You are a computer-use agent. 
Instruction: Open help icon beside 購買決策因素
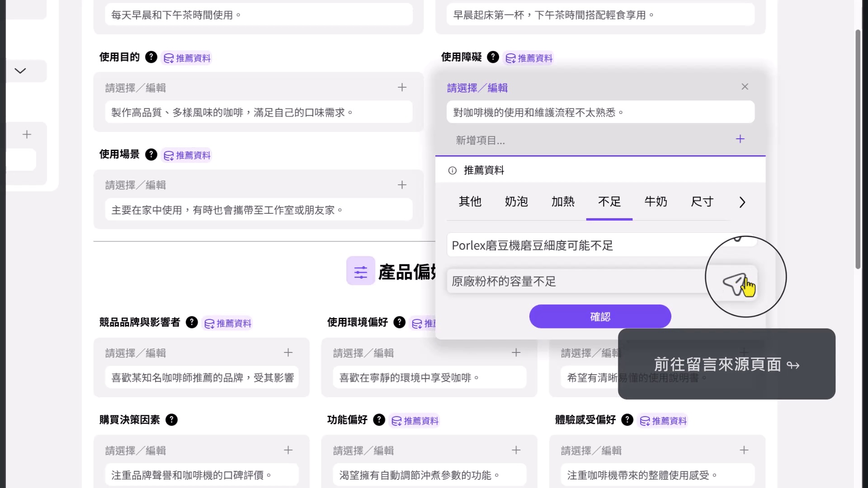(x=172, y=420)
